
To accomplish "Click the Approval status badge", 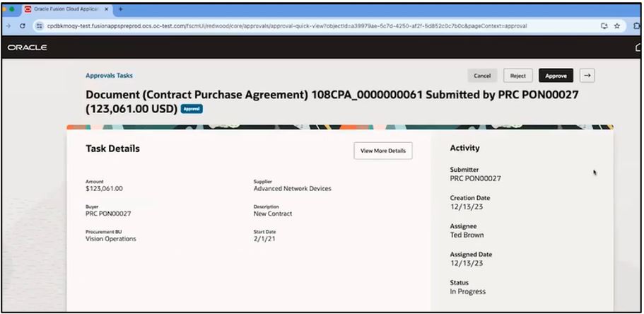I will [192, 110].
